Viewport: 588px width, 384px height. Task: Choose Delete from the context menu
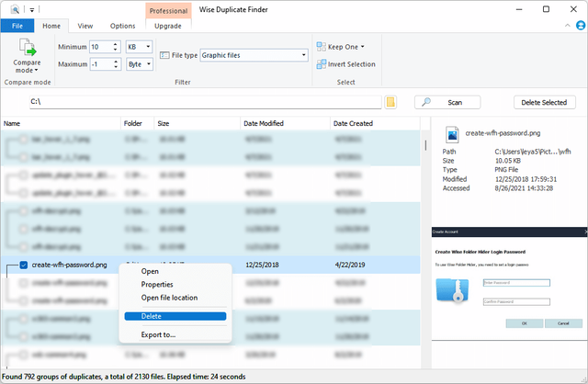click(152, 316)
